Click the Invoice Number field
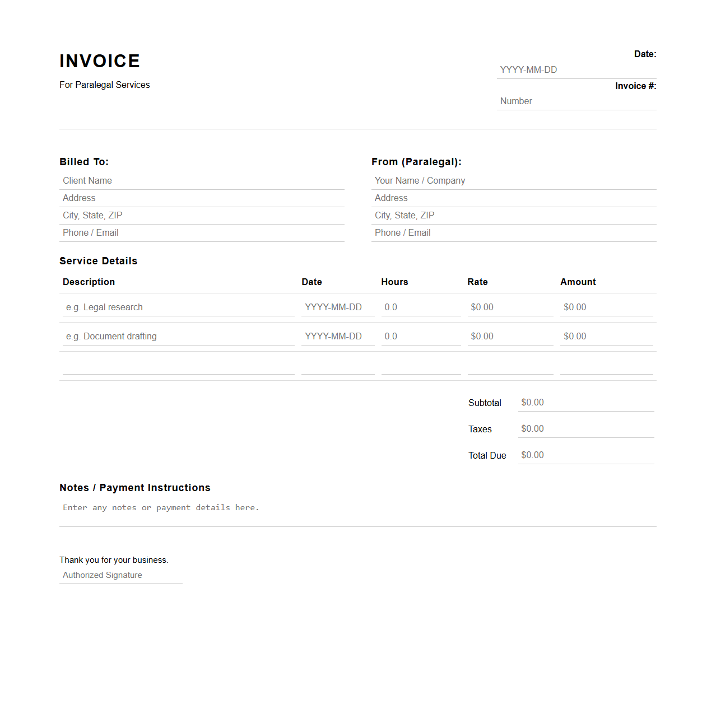Viewport: 716px width, 728px height. click(x=576, y=101)
